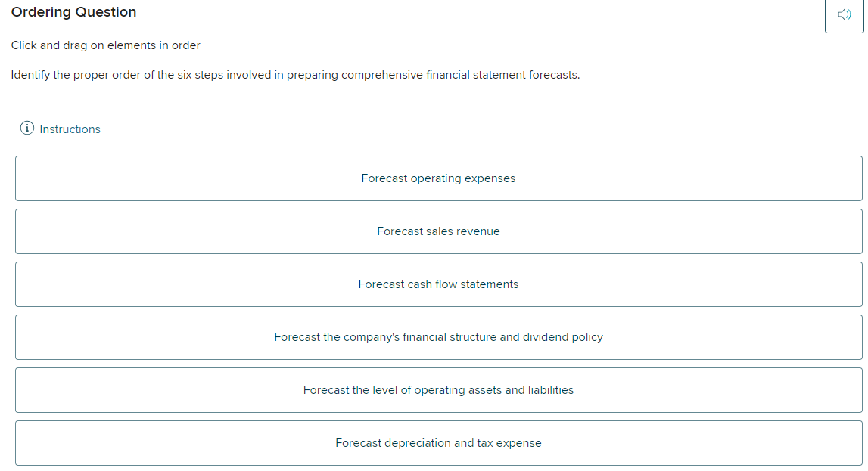Tap the info symbol next to Instructions
Screen dimensions: 868x471
tap(26, 128)
